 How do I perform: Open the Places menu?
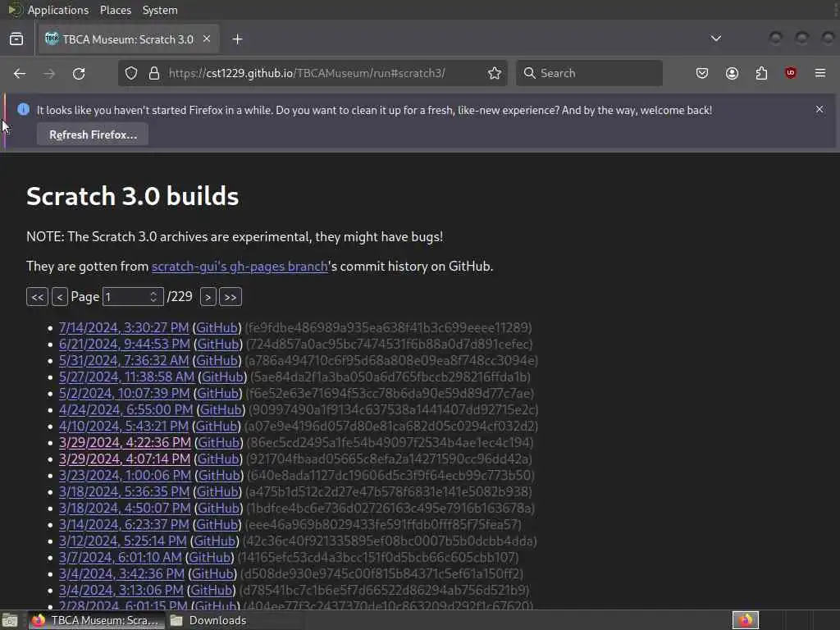click(x=115, y=10)
